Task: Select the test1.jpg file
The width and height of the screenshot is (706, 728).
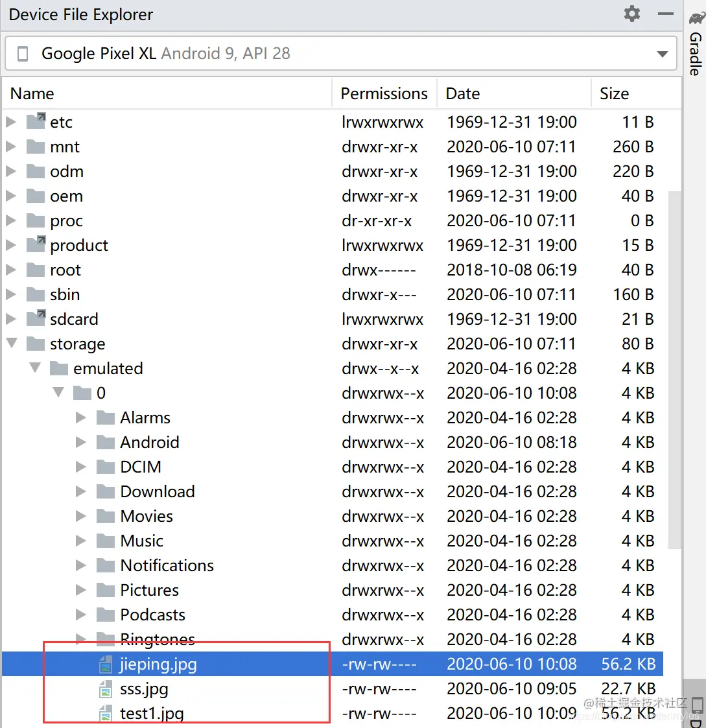Action: point(152,714)
